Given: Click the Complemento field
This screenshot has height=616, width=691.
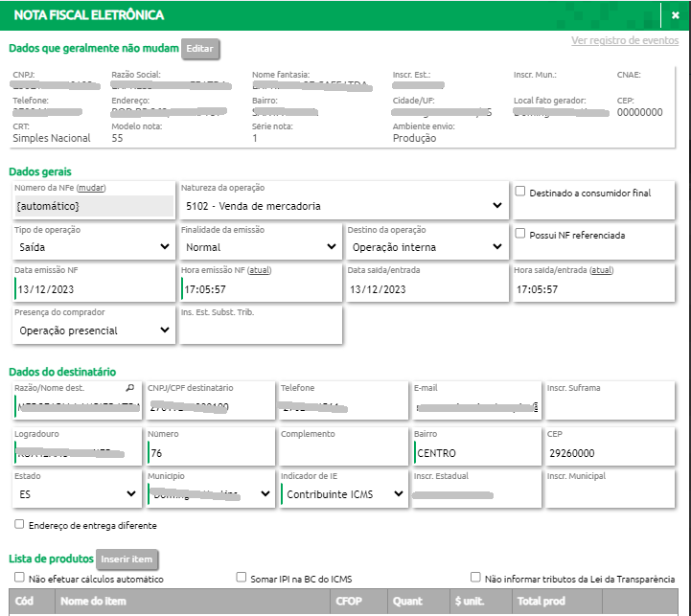Looking at the screenshot, I should tap(343, 453).
